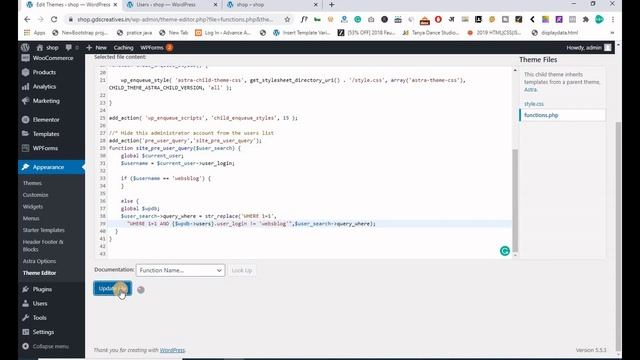Open the Function Name documentation dropdown

[180, 270]
